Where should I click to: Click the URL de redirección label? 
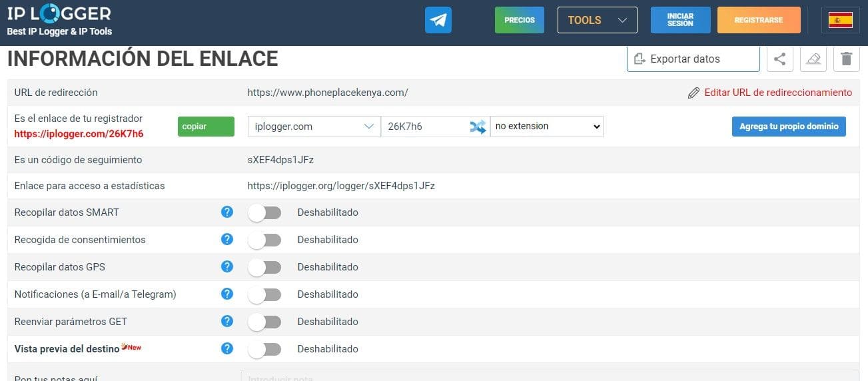pos(56,93)
